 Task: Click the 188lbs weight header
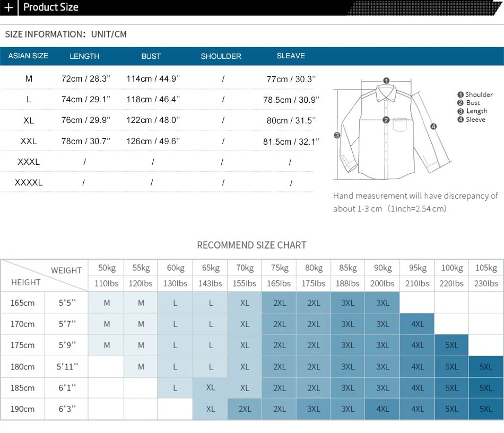coord(347,284)
